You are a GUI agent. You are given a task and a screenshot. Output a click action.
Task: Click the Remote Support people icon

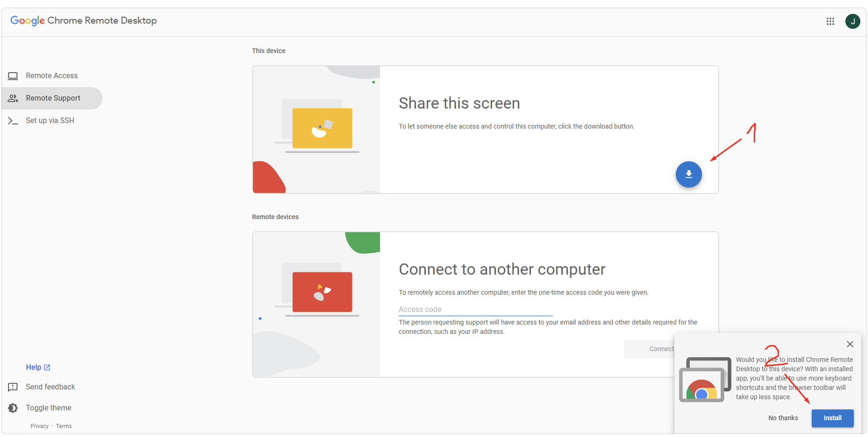click(x=12, y=98)
